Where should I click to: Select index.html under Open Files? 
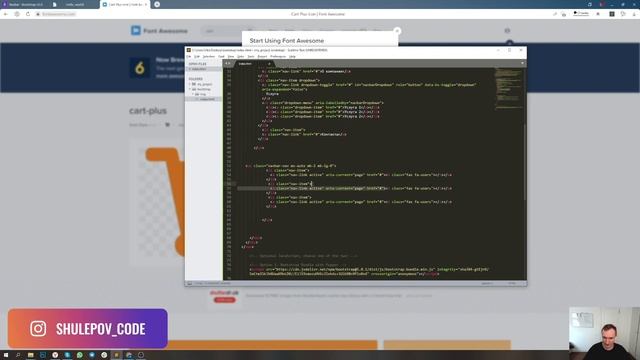(x=204, y=69)
